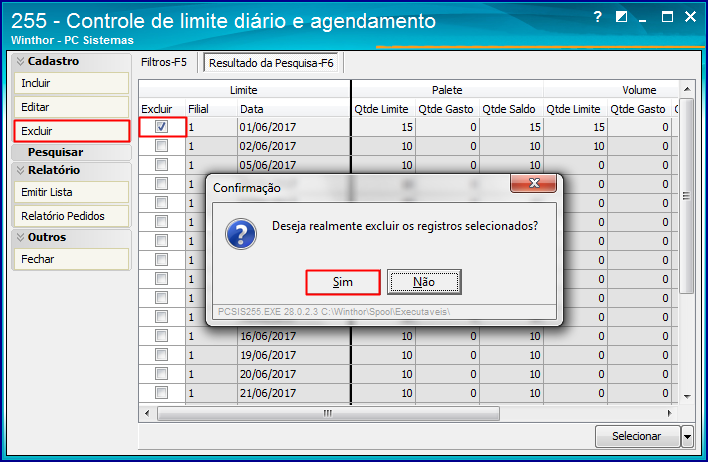
Task: Click the vertical scrollbar thumb
Action: pyautogui.click(x=687, y=196)
